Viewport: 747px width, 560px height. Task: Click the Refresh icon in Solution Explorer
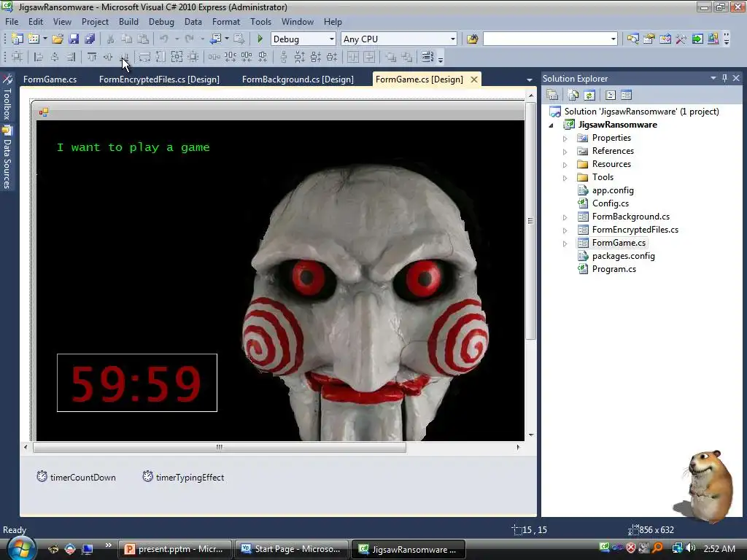pos(589,96)
